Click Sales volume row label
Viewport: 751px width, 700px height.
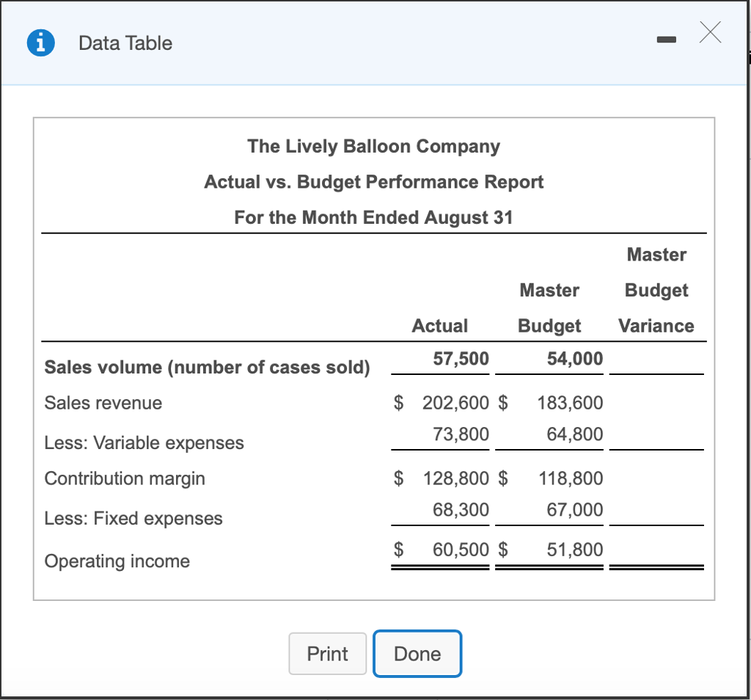(x=207, y=367)
